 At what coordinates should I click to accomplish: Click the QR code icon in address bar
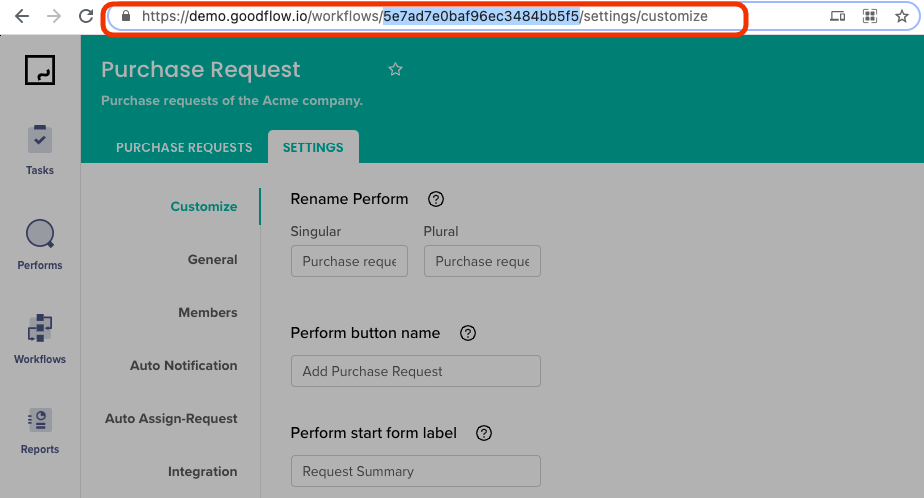pyautogui.click(x=870, y=16)
